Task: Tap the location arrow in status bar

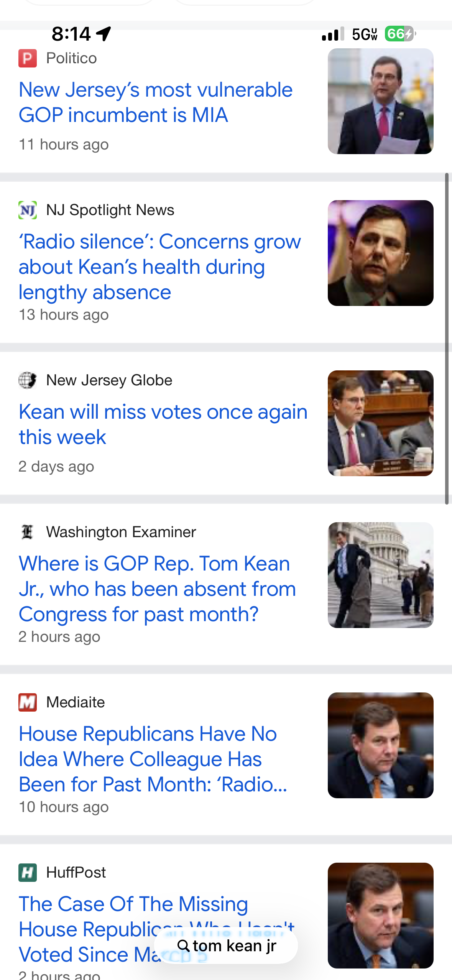Action: coord(104,34)
